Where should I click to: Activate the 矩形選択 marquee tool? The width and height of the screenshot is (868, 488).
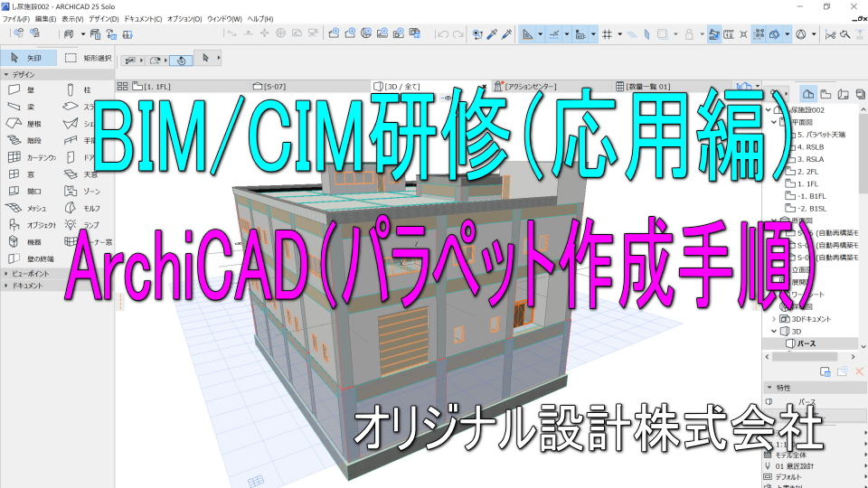click(89, 58)
